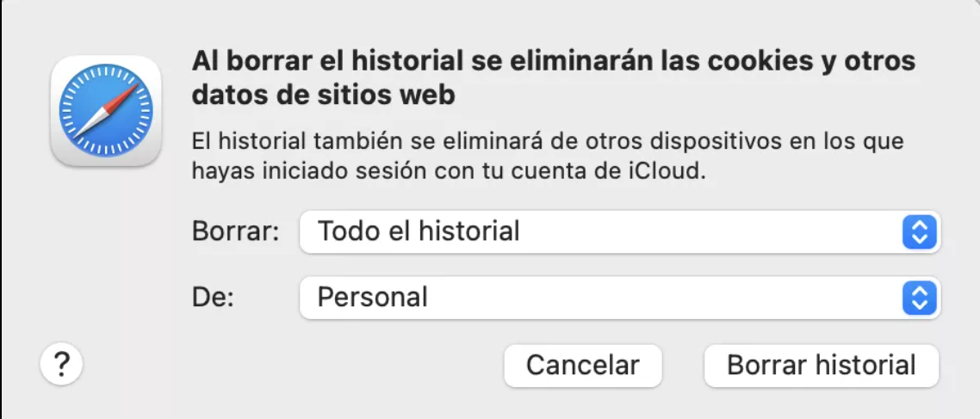Click the heading line "datos de sitios web"

pyautogui.click(x=323, y=95)
